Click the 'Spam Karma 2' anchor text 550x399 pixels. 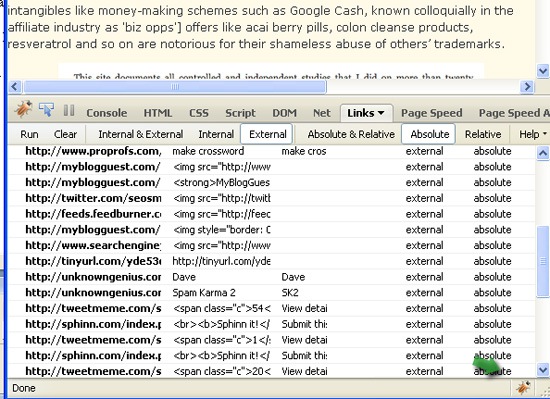tap(204, 293)
